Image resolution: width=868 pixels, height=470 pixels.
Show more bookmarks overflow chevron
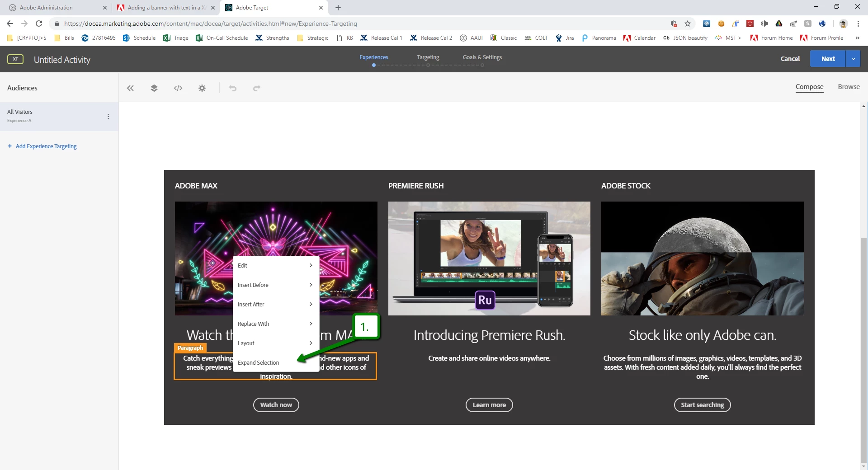tap(858, 38)
